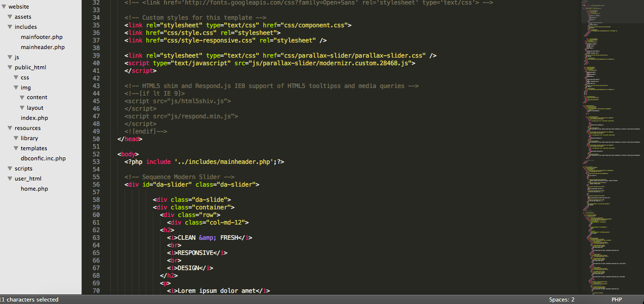Select the website root folder label
This screenshot has width=644, height=304.
pyautogui.click(x=19, y=7)
